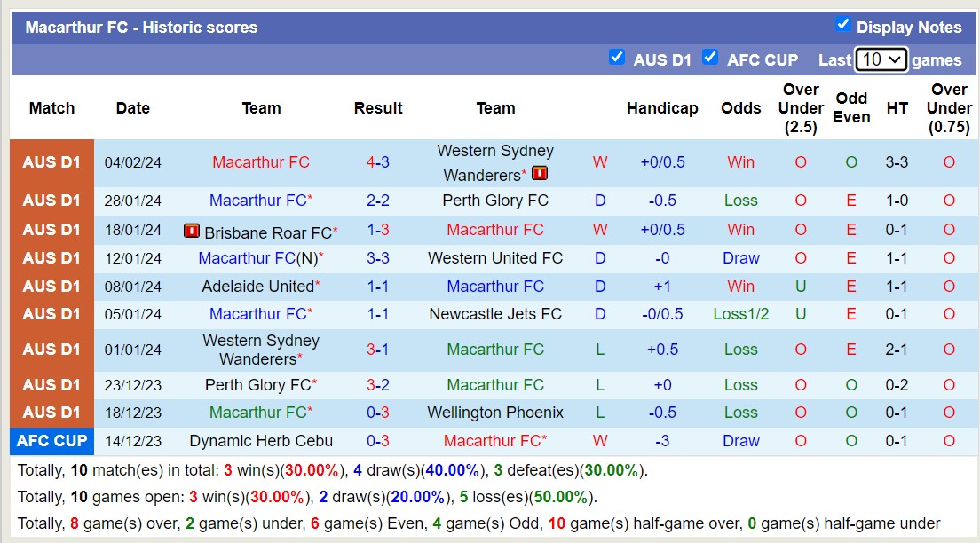The height and width of the screenshot is (543, 980).
Task: Toggle the Display Notes checkbox
Action: coord(843,25)
